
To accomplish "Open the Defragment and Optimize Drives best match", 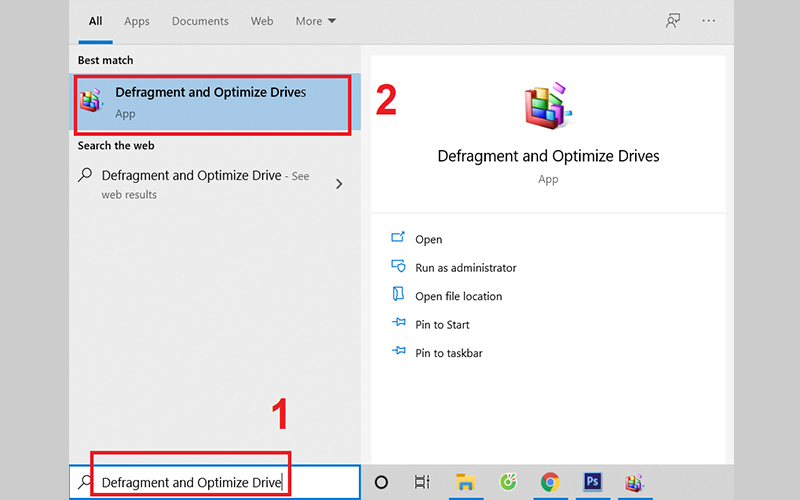I will (215, 102).
